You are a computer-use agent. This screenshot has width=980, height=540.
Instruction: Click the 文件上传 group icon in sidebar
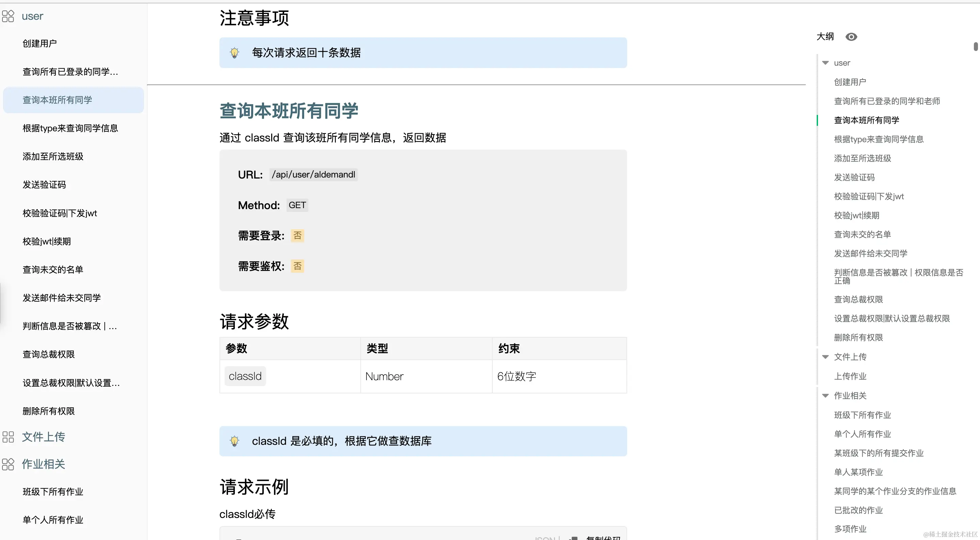8,437
